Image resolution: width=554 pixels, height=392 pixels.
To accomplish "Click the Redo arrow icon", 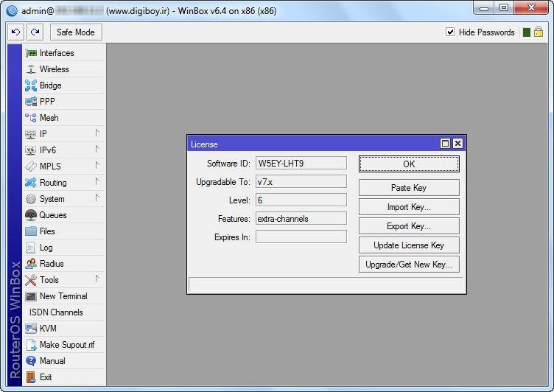I will pyautogui.click(x=35, y=32).
